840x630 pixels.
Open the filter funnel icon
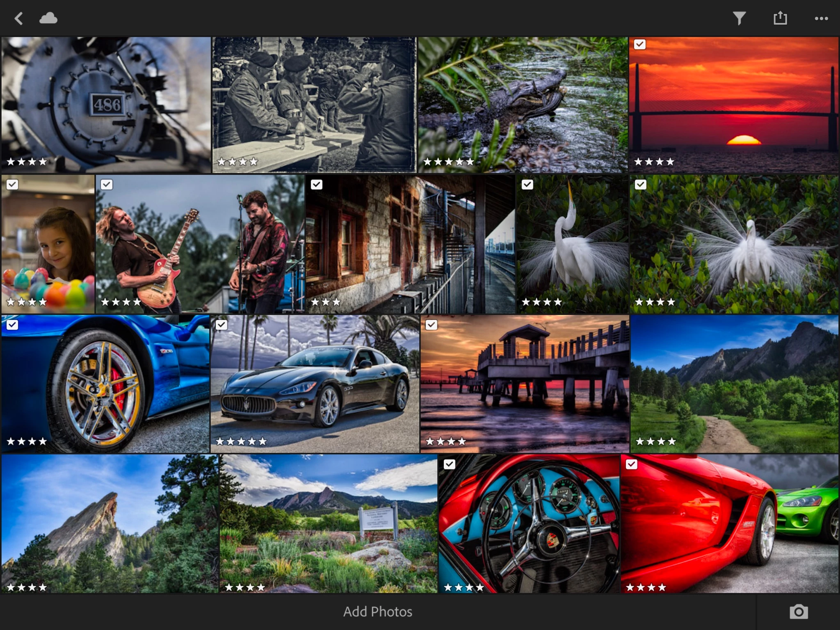[739, 18]
